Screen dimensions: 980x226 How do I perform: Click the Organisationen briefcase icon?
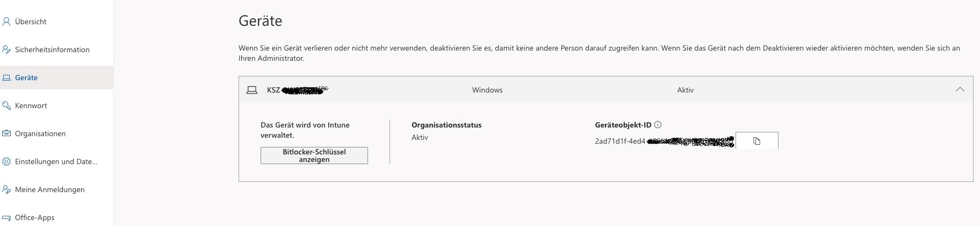click(6, 133)
